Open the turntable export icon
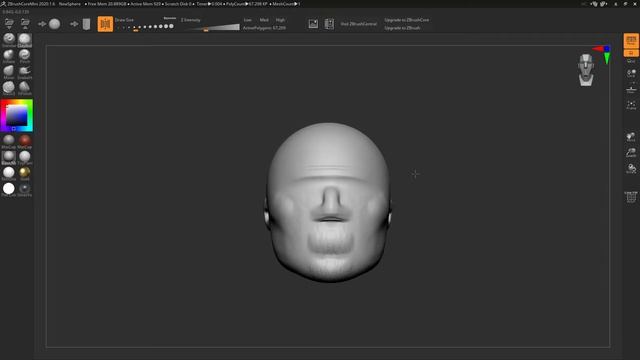The height and width of the screenshot is (360, 640). [329, 24]
